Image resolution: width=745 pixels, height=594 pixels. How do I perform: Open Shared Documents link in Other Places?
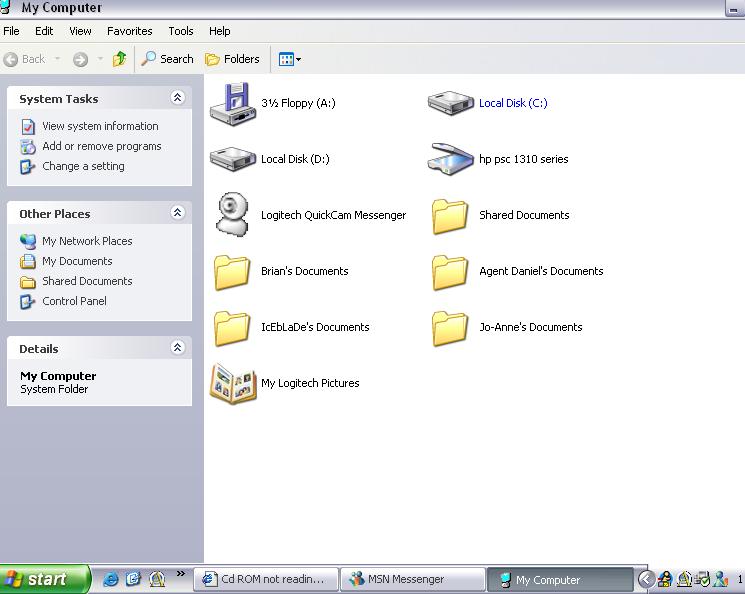tap(87, 281)
